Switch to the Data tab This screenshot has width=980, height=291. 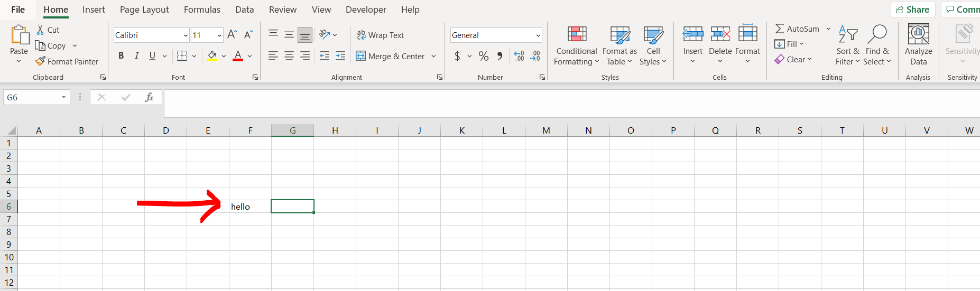point(244,10)
